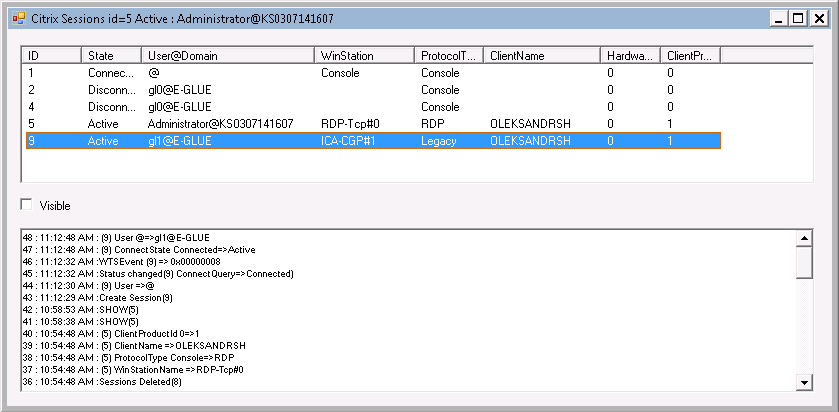Click the WinStation column header

coord(364,56)
